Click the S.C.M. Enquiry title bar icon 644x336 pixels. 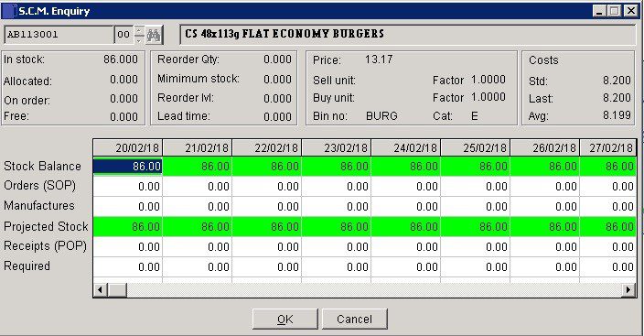point(10,11)
